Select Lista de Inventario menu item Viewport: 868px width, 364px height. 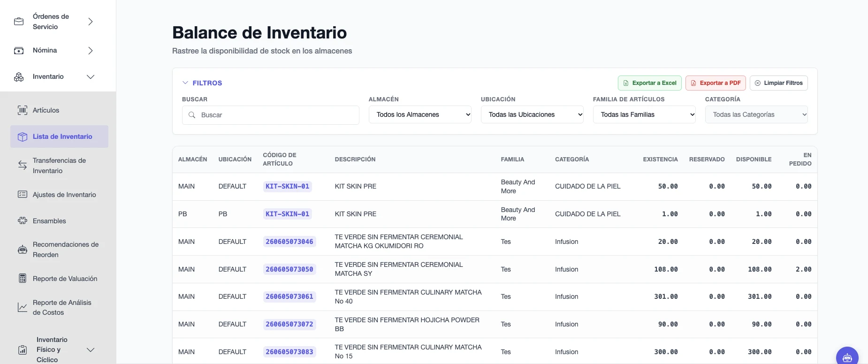coord(59,136)
